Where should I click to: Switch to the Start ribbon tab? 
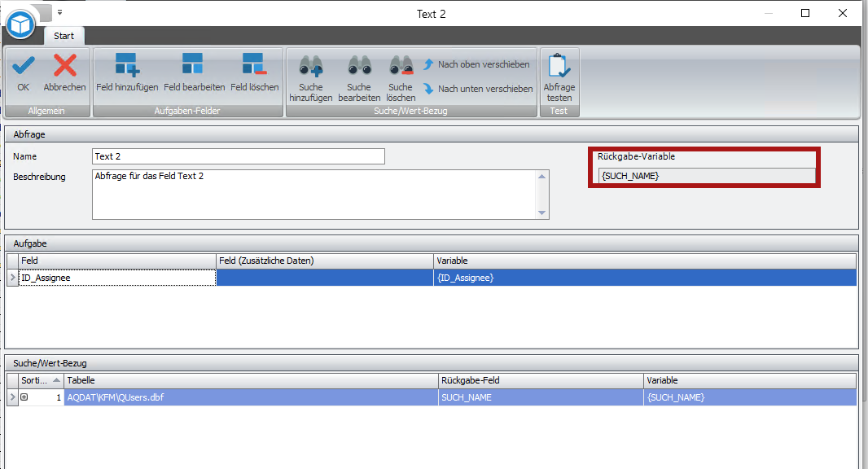(x=64, y=36)
